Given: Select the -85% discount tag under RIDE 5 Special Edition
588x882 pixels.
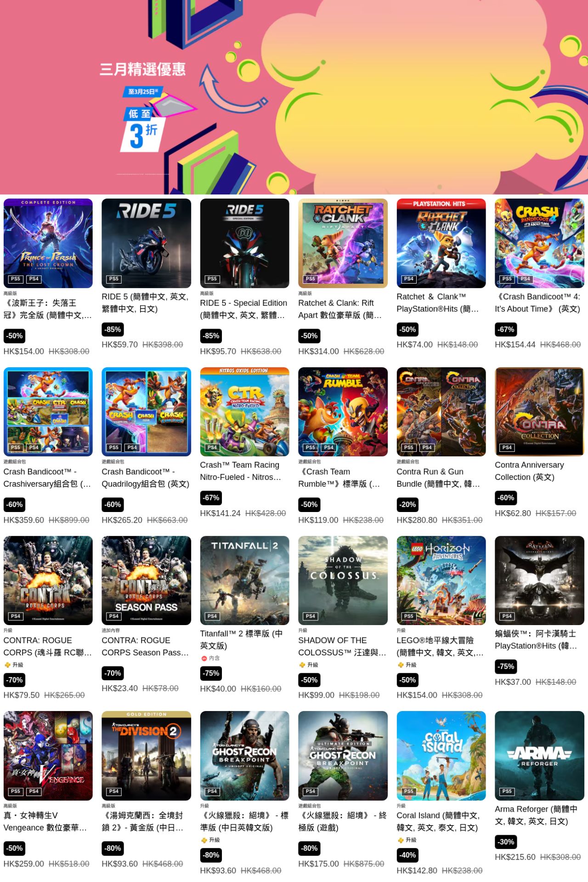Looking at the screenshot, I should click(x=211, y=336).
